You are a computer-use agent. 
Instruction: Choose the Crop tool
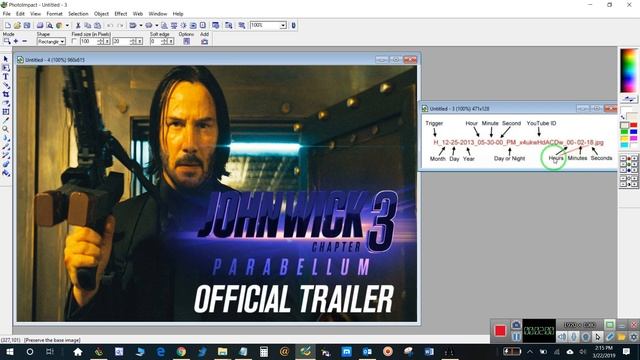[x=6, y=94]
